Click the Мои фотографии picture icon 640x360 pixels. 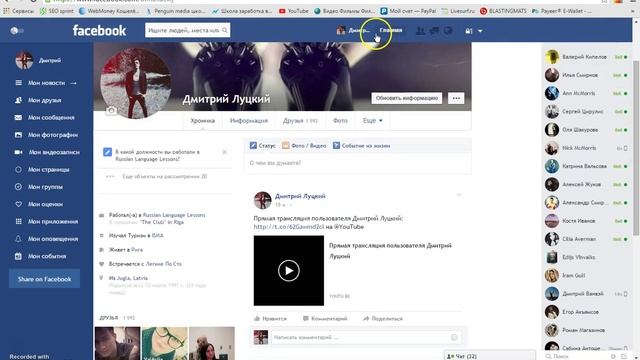point(18,135)
